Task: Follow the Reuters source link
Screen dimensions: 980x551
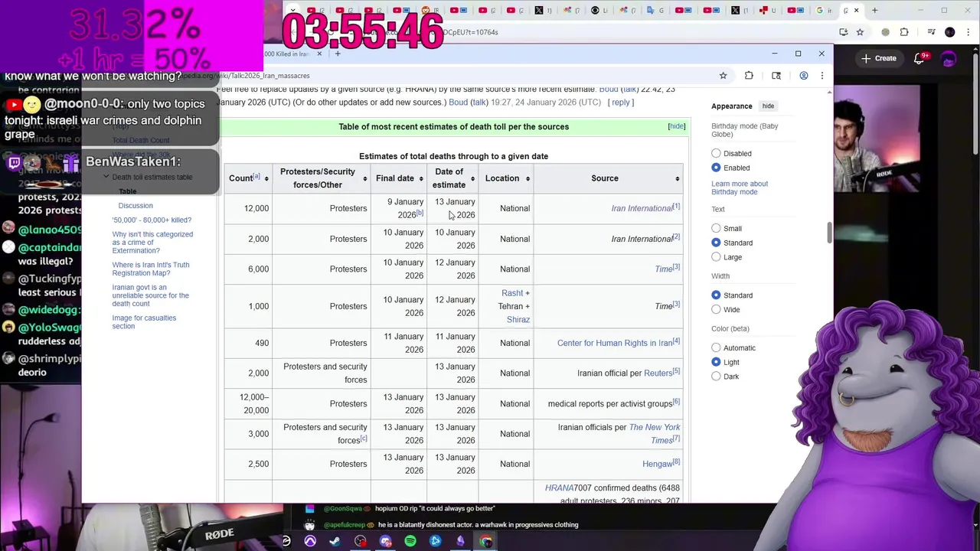Action: click(x=658, y=373)
